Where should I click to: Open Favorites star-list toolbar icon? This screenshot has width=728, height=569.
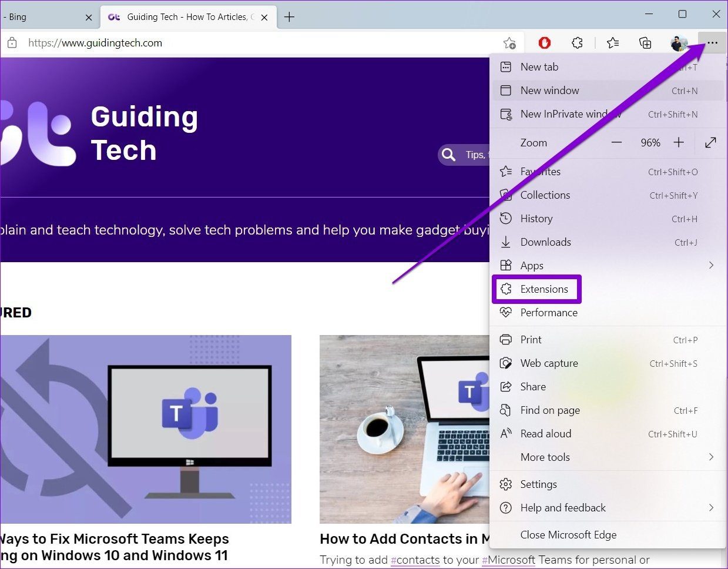point(613,43)
